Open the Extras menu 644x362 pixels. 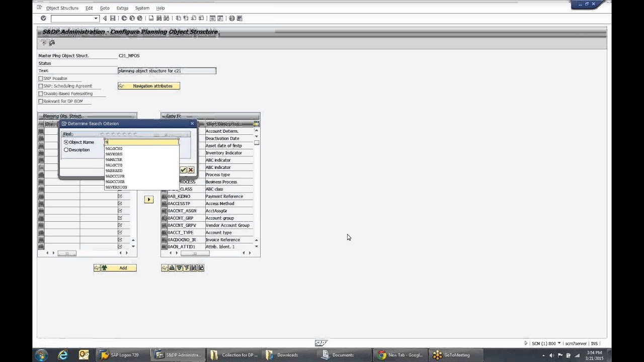click(122, 8)
